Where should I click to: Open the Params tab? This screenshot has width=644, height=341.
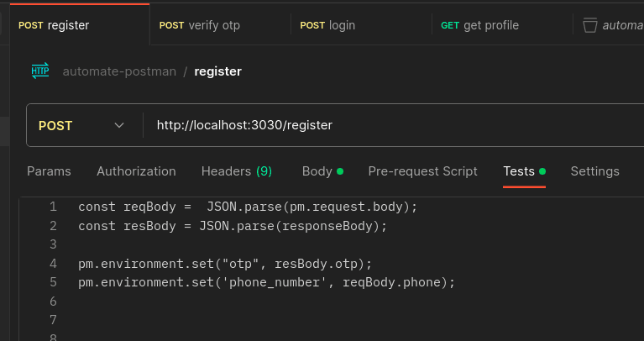pos(49,171)
